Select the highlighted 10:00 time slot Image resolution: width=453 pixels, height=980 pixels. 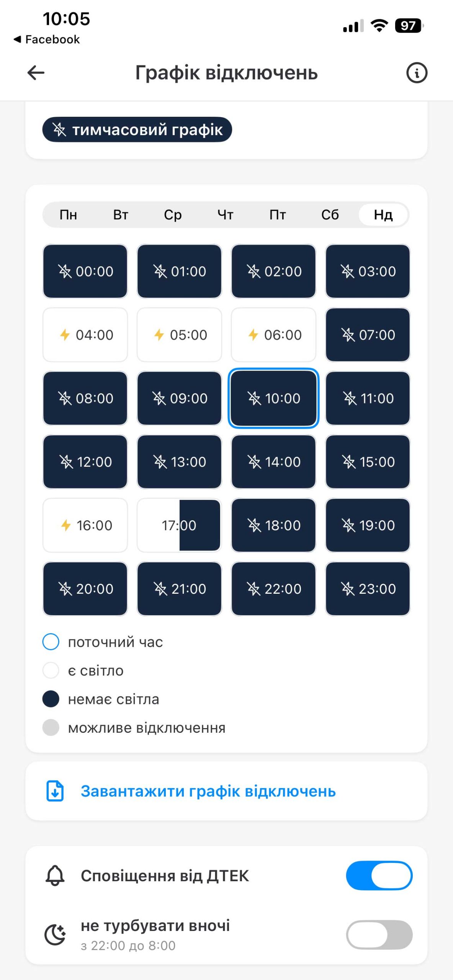pos(273,398)
